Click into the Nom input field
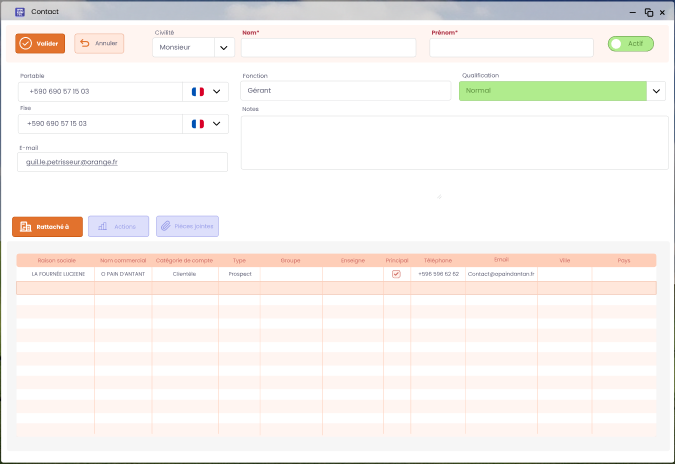The width and height of the screenshot is (675, 464). [328, 48]
